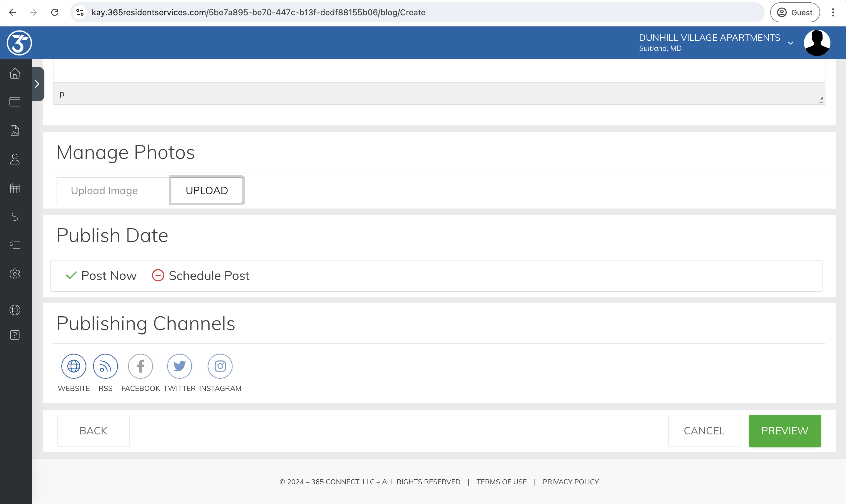Open the calendar grid sidebar icon
Viewport: 846px width, 504px height.
[x=15, y=188]
